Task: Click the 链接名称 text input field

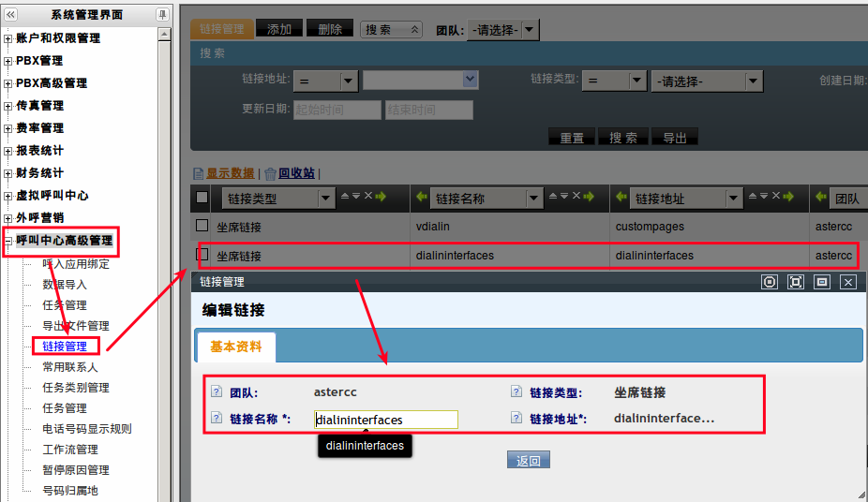Action: (385, 420)
